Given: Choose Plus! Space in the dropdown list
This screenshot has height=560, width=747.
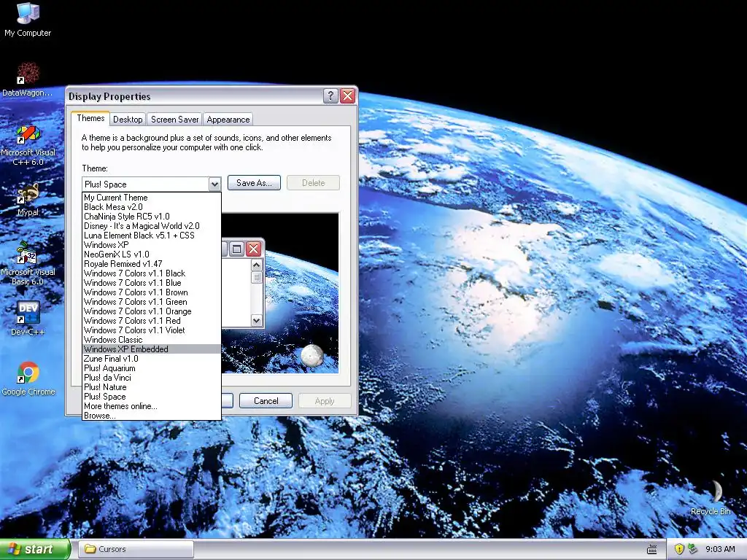Looking at the screenshot, I should (x=152, y=397).
